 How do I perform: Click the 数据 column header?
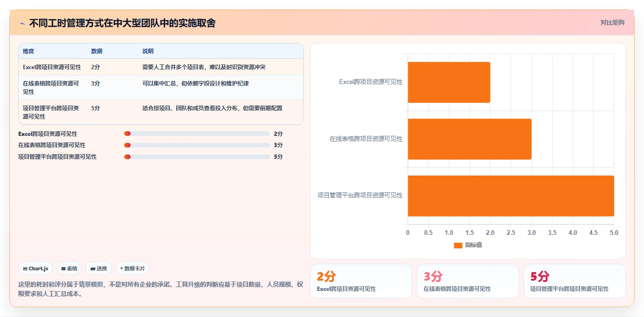(97, 51)
